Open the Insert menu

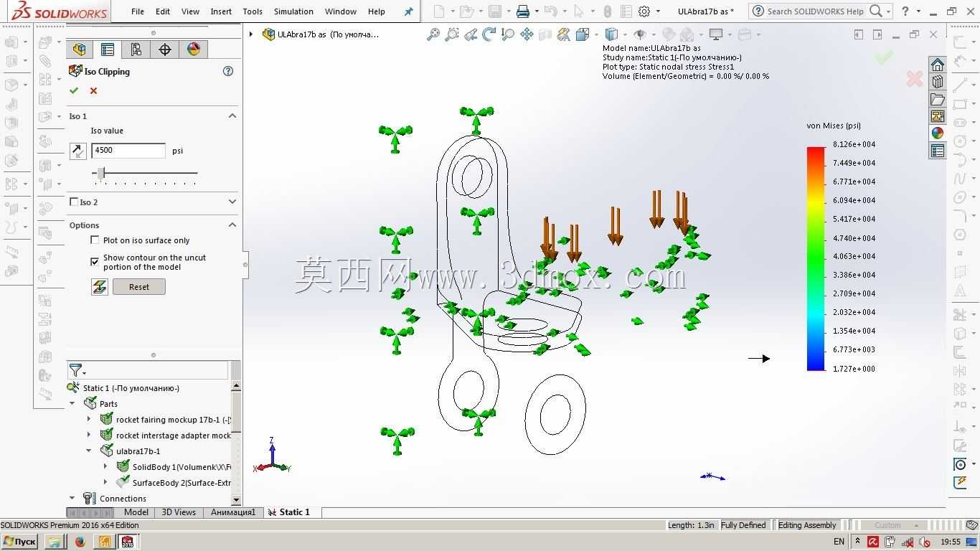221,11
